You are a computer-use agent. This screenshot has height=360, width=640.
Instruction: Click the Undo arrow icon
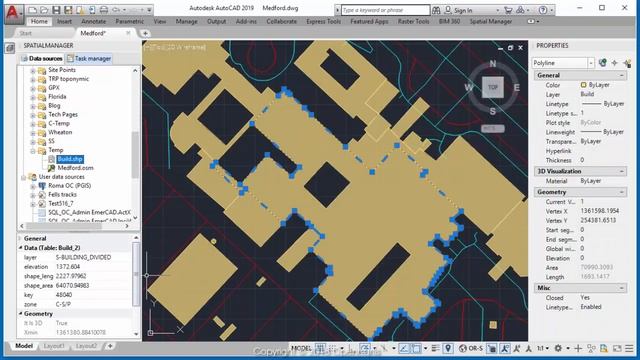pos(116,10)
